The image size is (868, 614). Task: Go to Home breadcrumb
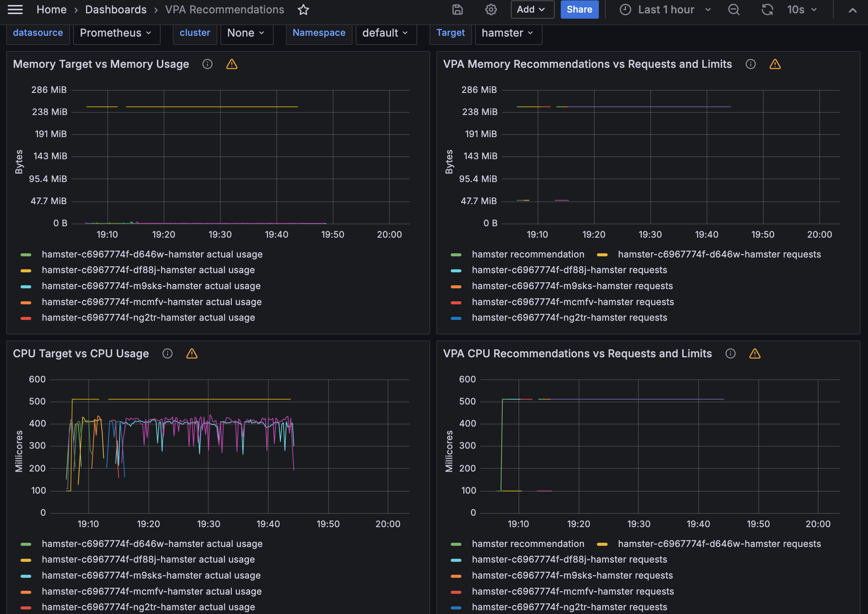[x=51, y=10]
